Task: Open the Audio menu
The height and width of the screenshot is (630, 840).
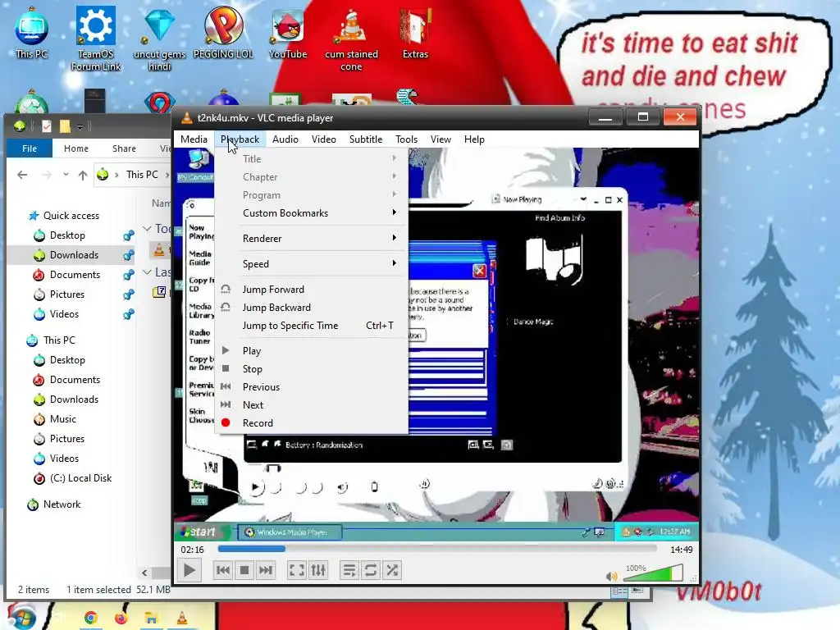Action: point(285,139)
